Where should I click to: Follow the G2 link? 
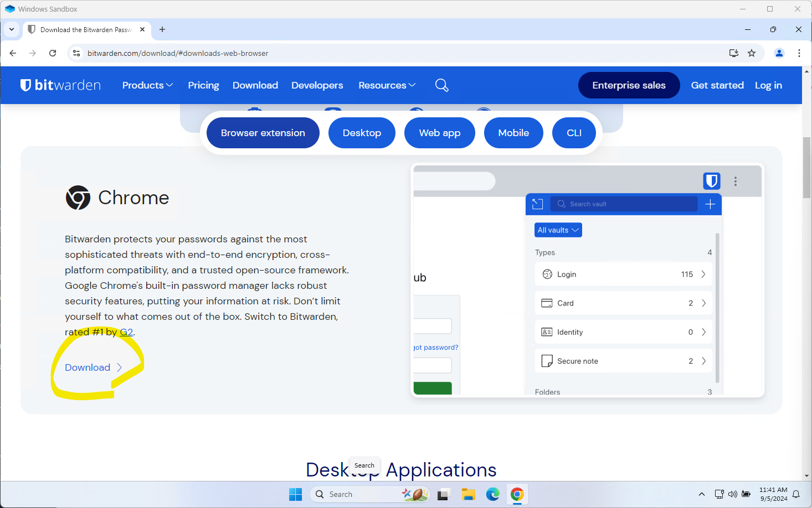click(x=126, y=332)
